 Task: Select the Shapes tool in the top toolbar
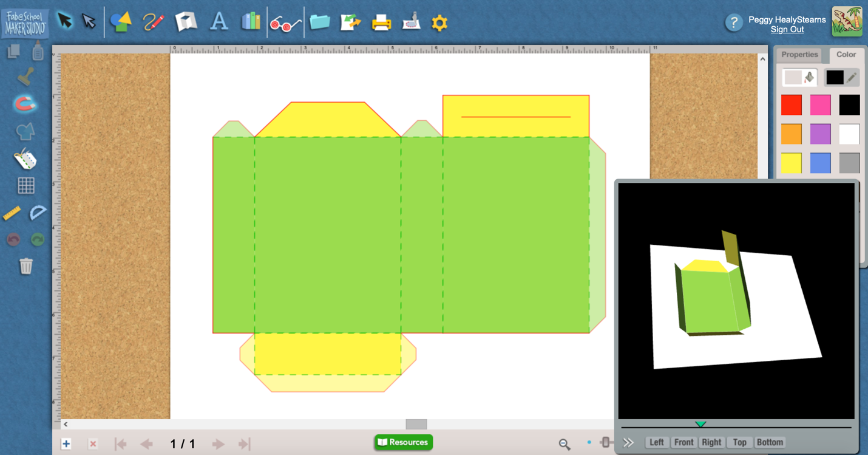click(121, 21)
